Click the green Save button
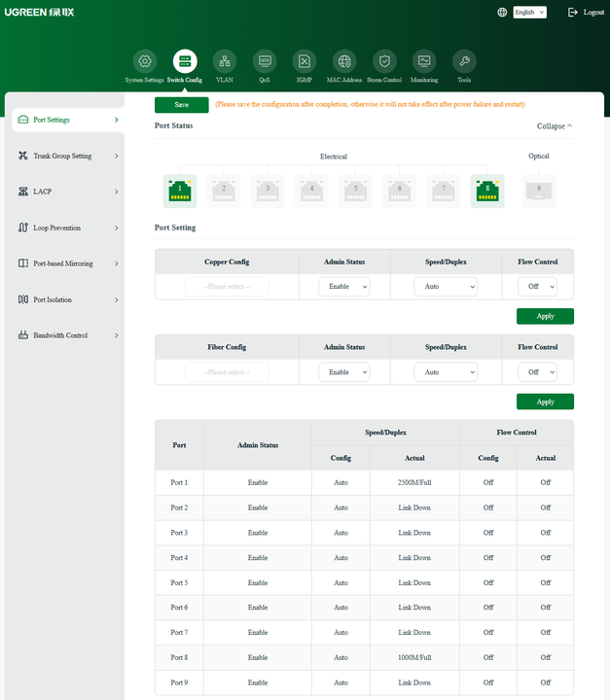The height and width of the screenshot is (700, 610). click(181, 105)
